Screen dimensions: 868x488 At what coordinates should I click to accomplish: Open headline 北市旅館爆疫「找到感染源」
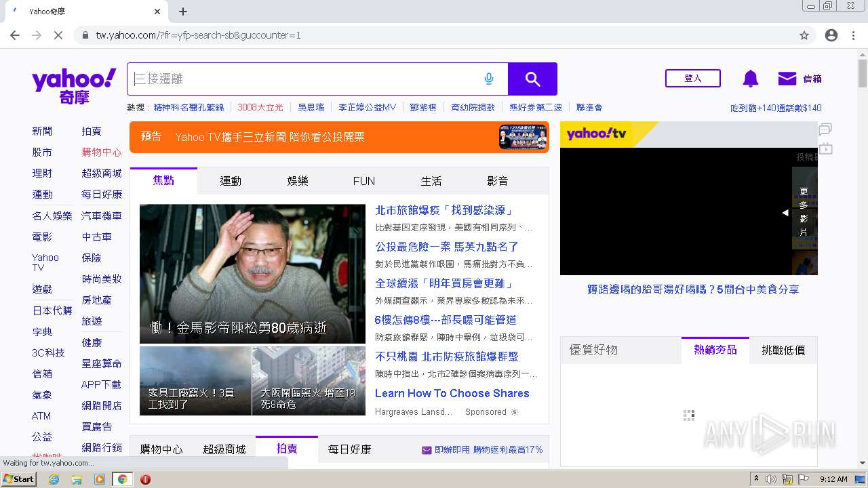[x=445, y=210]
